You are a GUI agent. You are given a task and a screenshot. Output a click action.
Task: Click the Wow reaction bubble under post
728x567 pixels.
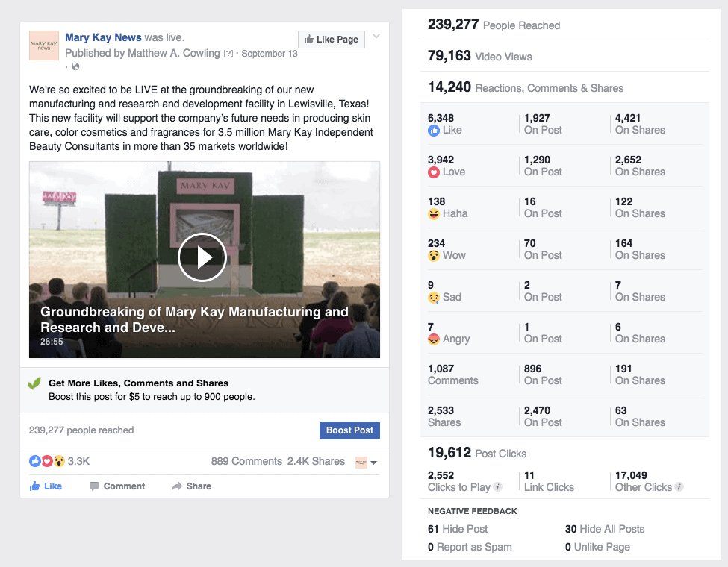[x=59, y=461]
